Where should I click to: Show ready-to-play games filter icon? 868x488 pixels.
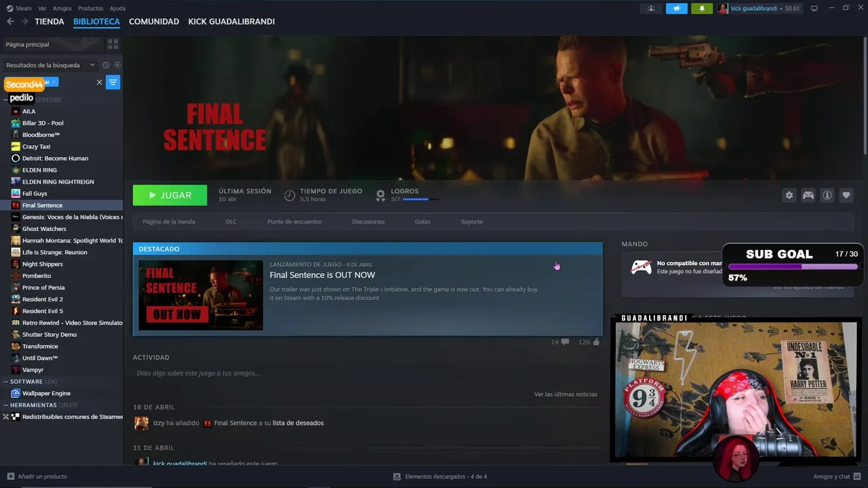pyautogui.click(x=117, y=65)
